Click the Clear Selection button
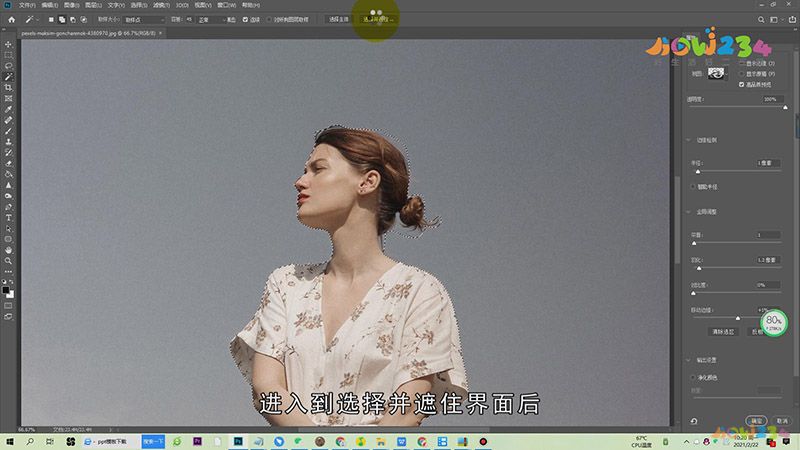800x450 pixels. click(x=723, y=332)
